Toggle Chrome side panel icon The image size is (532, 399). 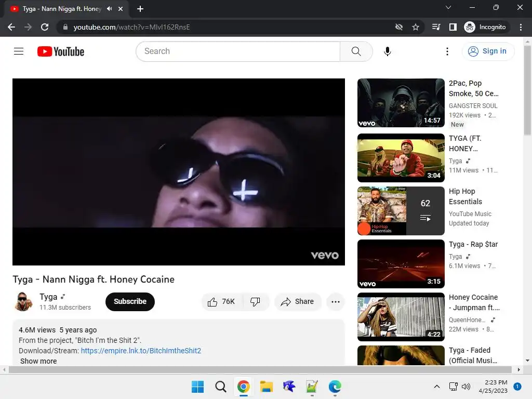pyautogui.click(x=453, y=27)
